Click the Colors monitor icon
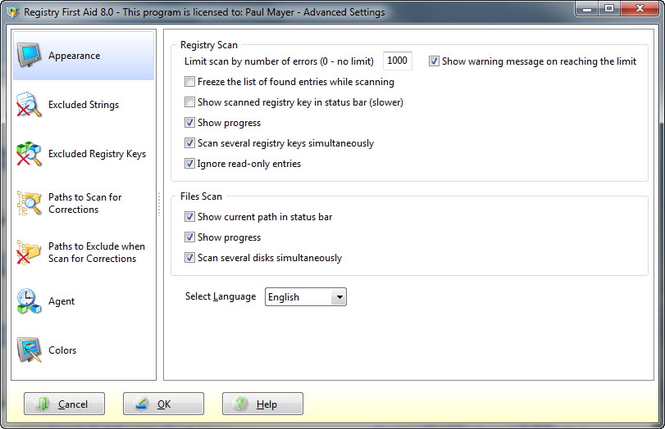665x429 pixels. click(x=29, y=350)
